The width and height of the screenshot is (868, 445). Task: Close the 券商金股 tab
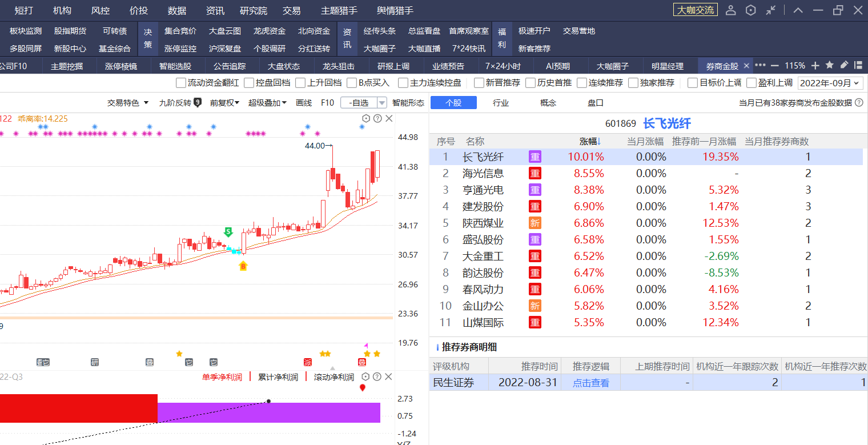[746, 66]
